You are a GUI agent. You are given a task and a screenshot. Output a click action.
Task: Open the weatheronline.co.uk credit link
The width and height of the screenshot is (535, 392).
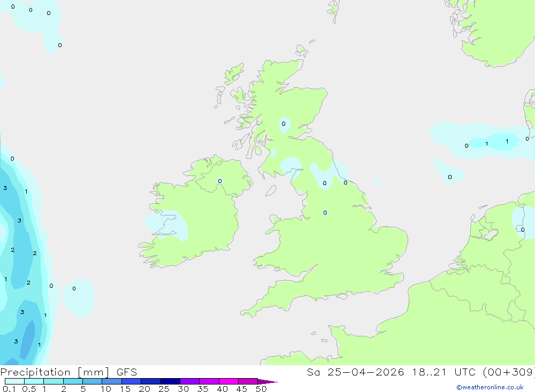(490, 387)
